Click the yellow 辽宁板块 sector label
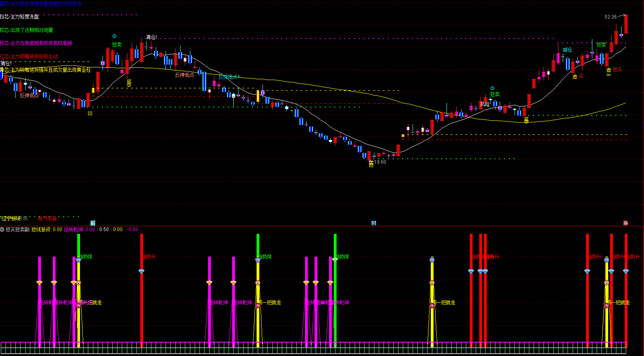The height and width of the screenshot is (356, 644). coord(11,218)
